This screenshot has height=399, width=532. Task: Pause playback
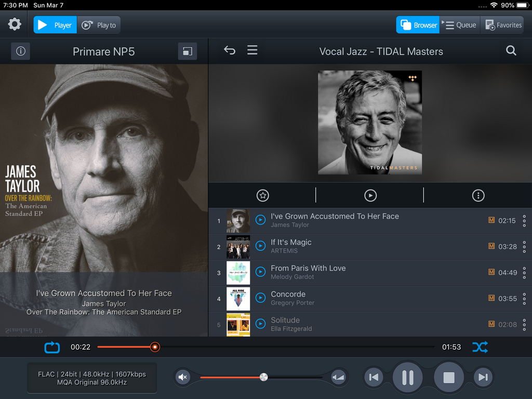point(407,377)
